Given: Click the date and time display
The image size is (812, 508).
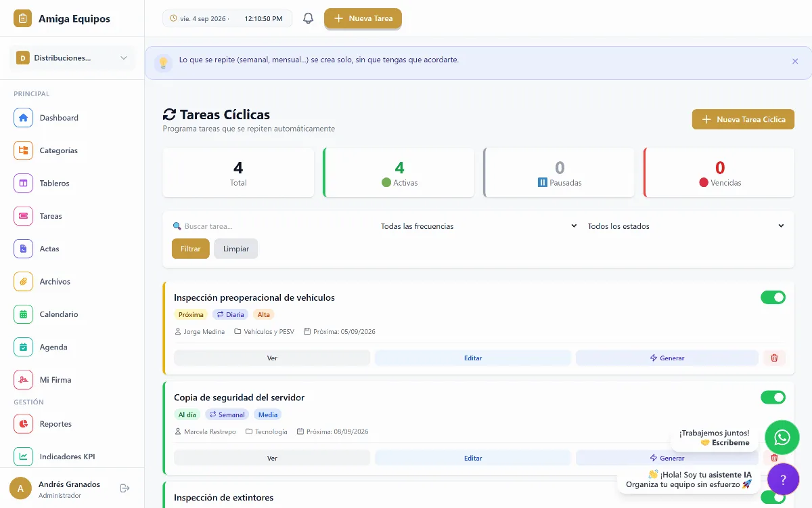Looking at the screenshot, I should pos(227,18).
